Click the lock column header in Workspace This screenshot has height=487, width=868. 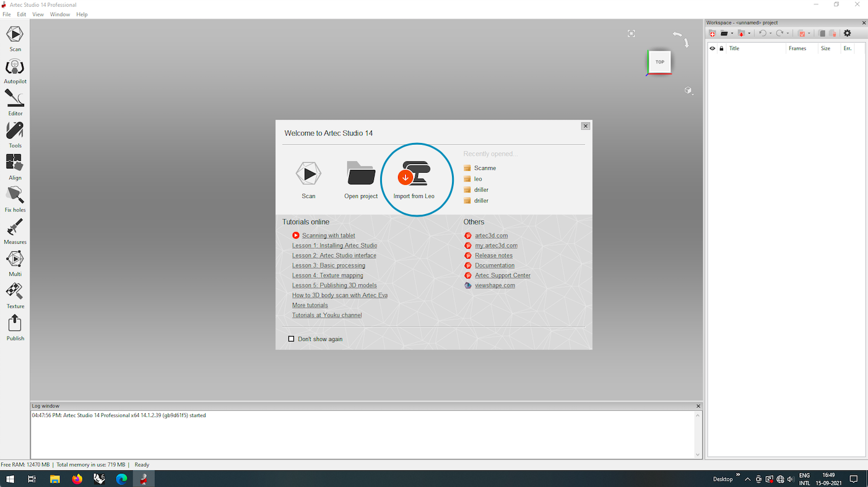click(x=721, y=48)
